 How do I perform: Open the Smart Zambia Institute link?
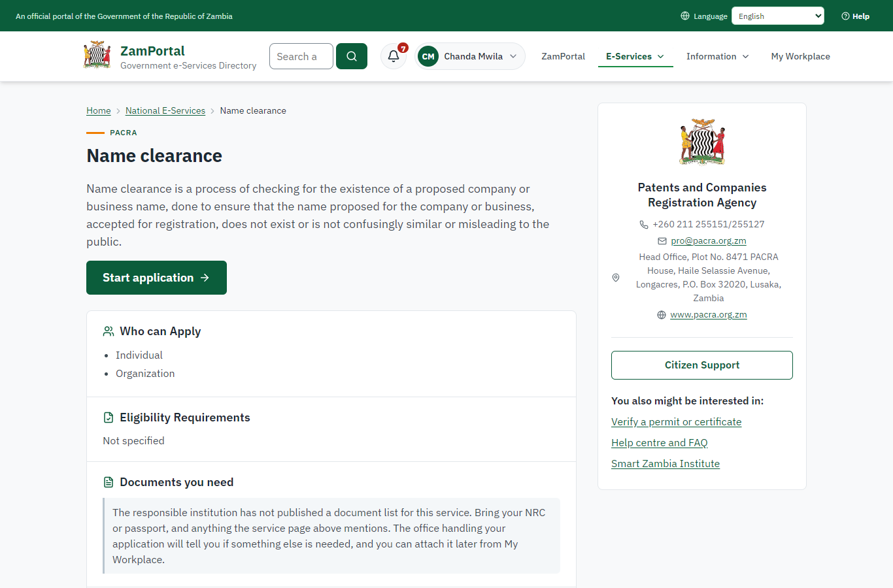tap(666, 464)
